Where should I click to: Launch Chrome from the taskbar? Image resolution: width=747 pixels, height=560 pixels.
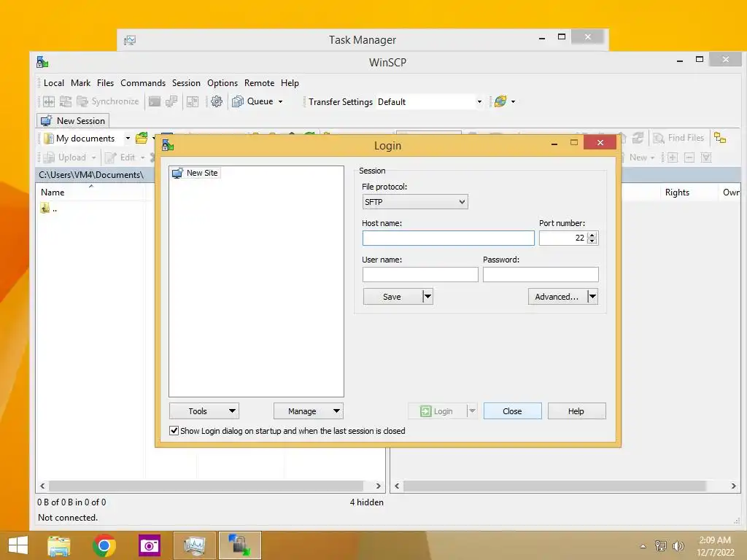[x=104, y=545]
